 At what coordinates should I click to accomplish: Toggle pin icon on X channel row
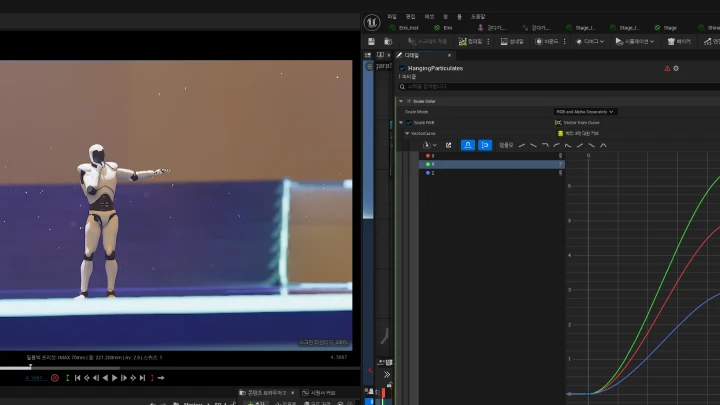tap(560, 156)
